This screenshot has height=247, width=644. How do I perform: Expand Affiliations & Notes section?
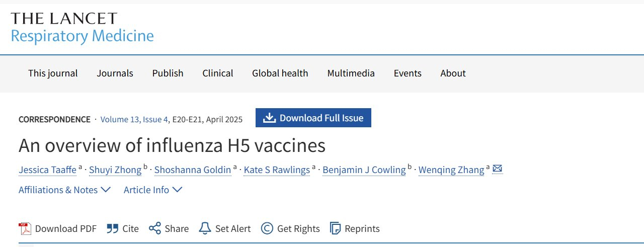64,190
